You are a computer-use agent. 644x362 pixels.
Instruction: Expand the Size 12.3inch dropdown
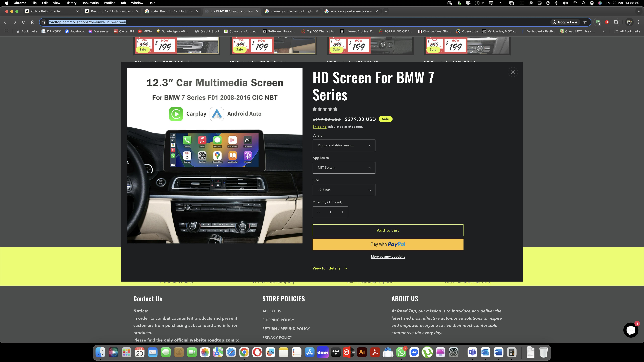[344, 190]
